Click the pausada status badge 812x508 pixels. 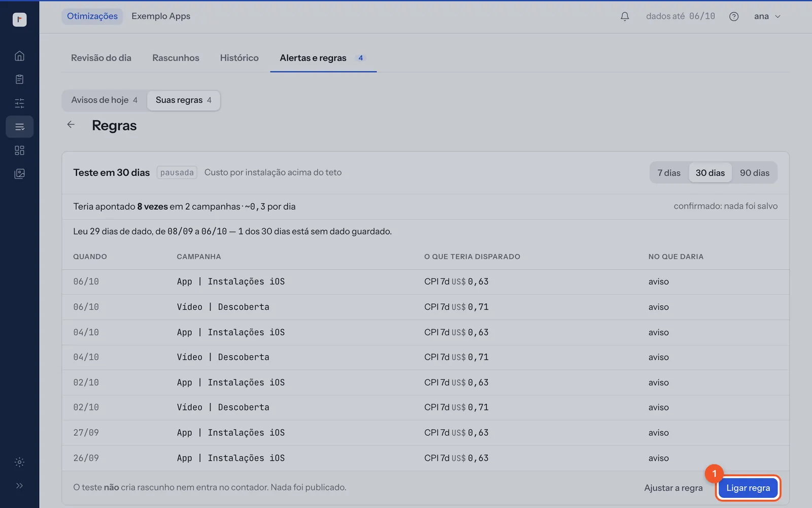point(177,173)
